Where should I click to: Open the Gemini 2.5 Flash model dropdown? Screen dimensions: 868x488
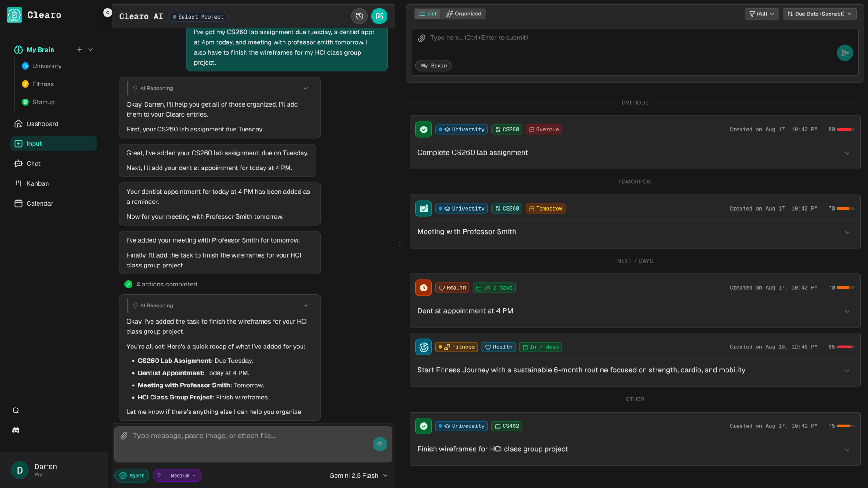(359, 475)
